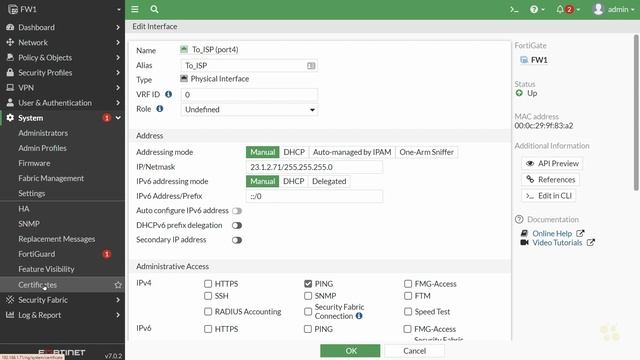Click the OK button
The width and height of the screenshot is (640, 360).
click(350, 351)
